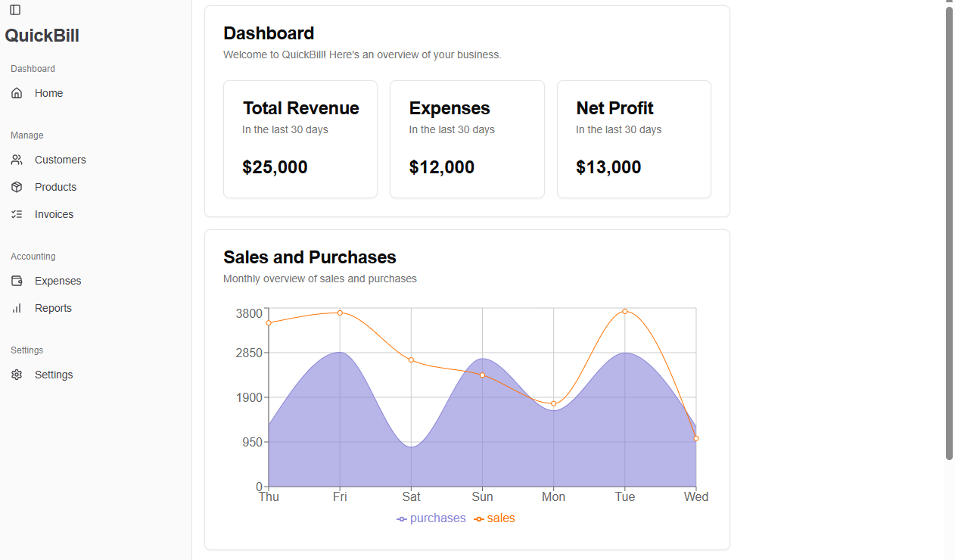Click the Total Revenue summary card
The width and height of the screenshot is (955, 560).
(x=300, y=139)
